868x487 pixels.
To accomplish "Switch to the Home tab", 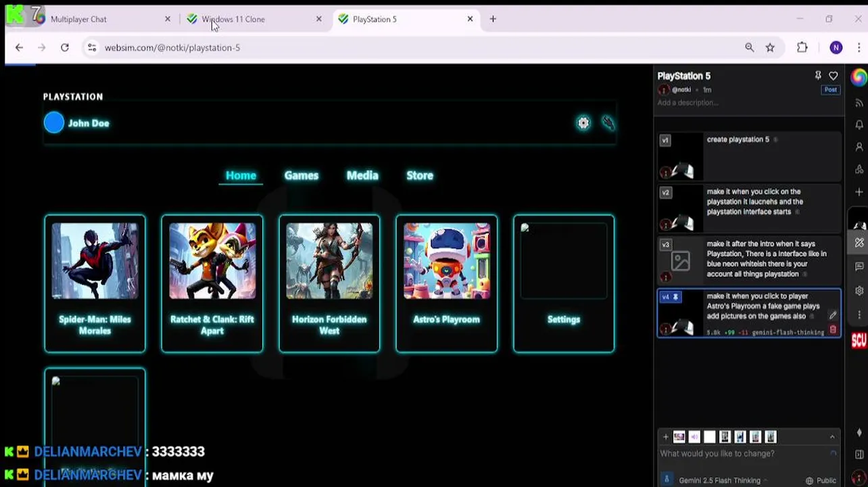I will tap(241, 175).
